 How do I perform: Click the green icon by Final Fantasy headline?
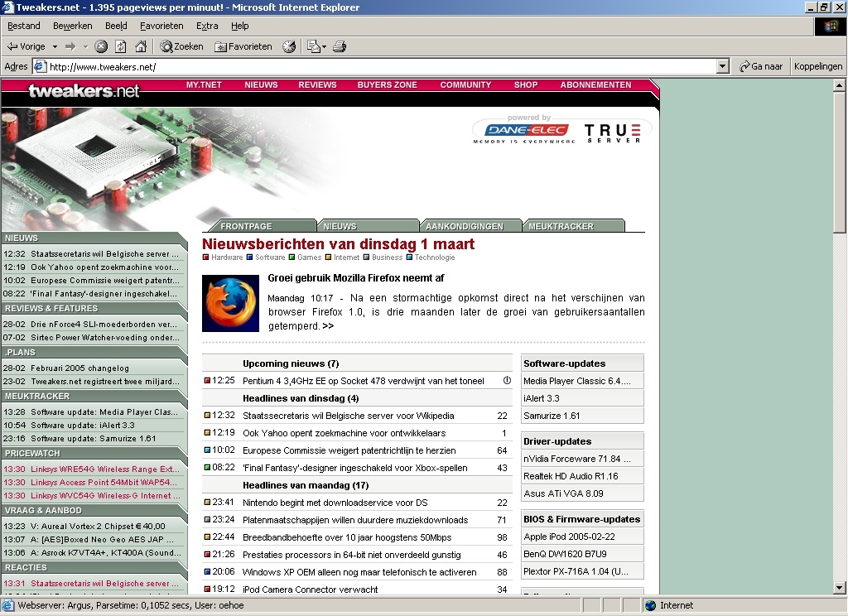[x=207, y=467]
